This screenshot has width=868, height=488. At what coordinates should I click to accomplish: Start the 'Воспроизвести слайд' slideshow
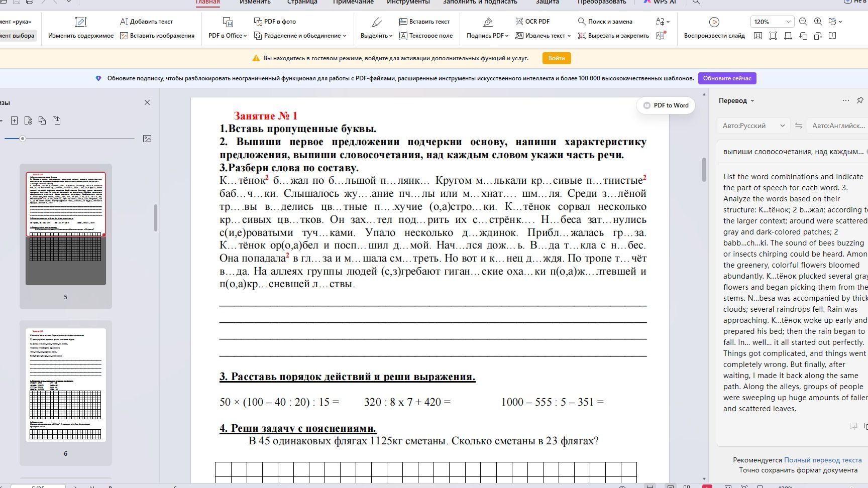click(x=714, y=28)
